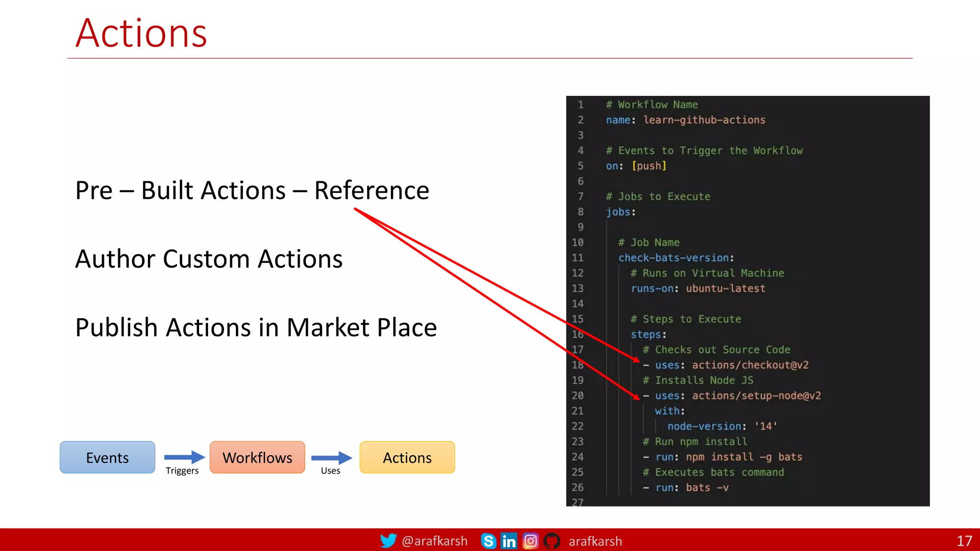Click the 'check-bats-version:' line

point(676,258)
